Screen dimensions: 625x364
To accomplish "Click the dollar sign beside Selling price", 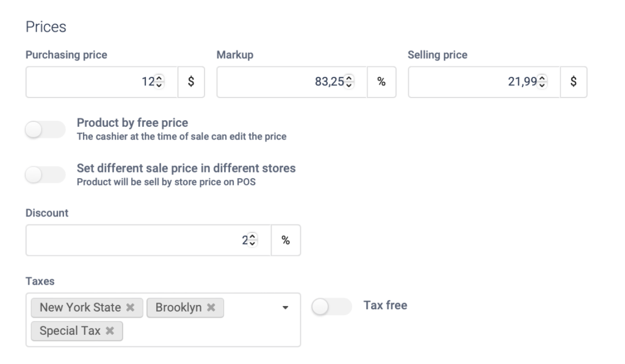I will click(573, 82).
